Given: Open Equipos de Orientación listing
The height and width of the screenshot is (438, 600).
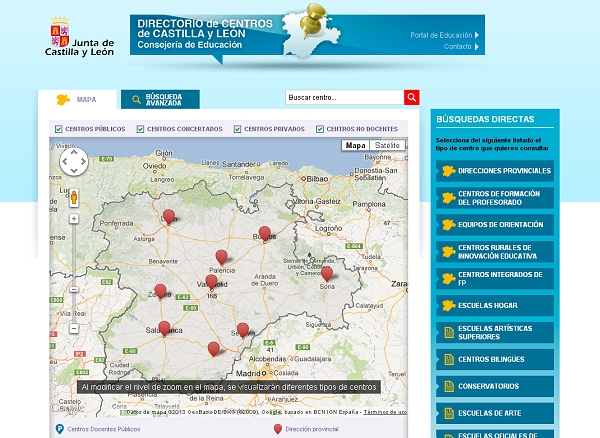Looking at the screenshot, I should click(495, 225).
